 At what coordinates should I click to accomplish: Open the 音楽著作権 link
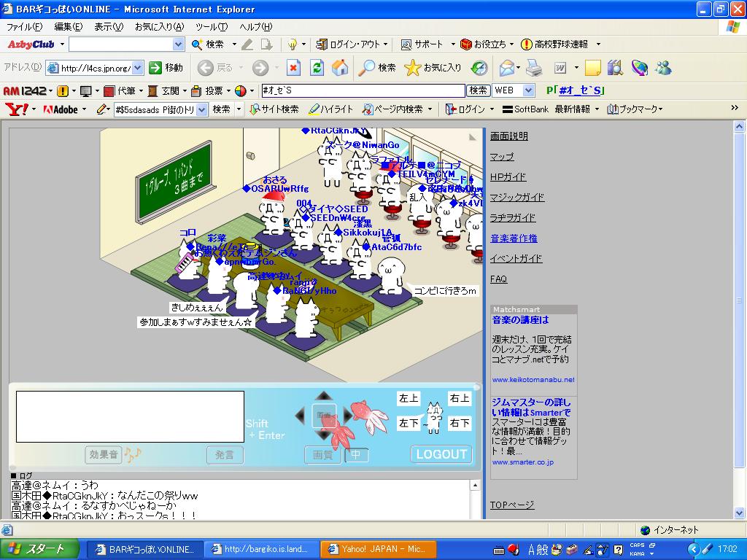pos(514,238)
